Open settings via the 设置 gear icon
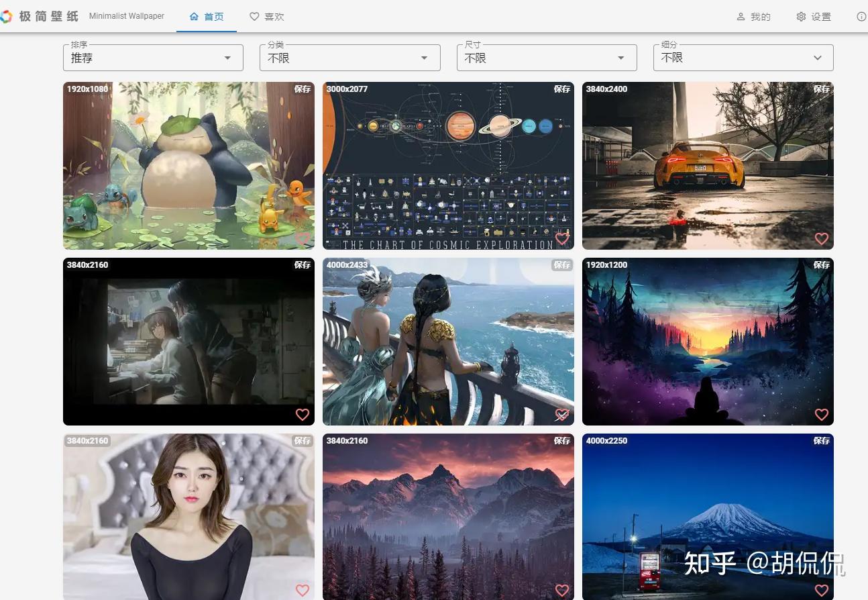This screenshot has width=868, height=600. 800,16
